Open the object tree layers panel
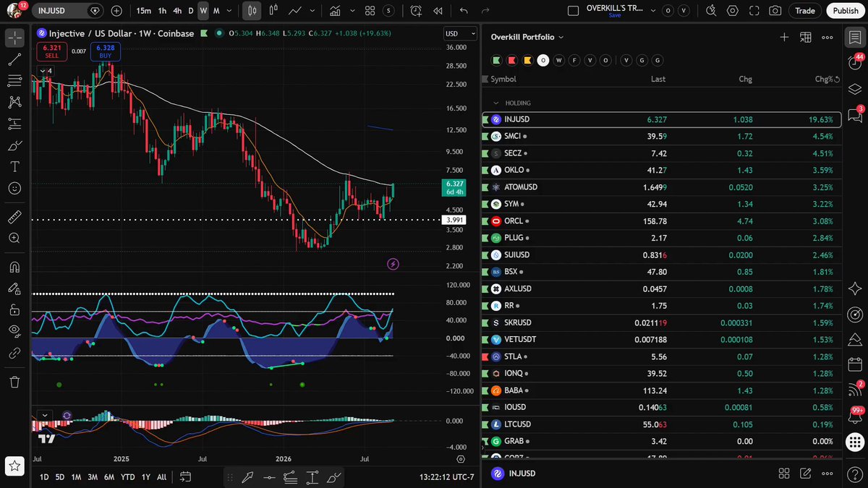The height and width of the screenshot is (488, 868). click(854, 89)
